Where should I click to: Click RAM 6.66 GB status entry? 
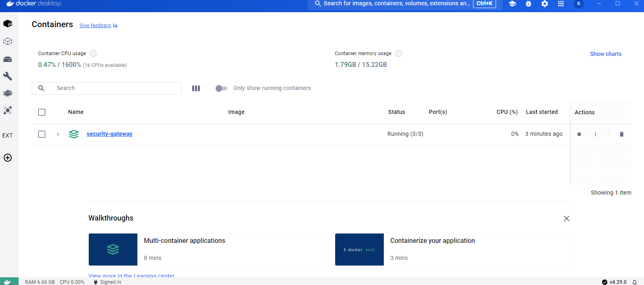pyautogui.click(x=40, y=282)
